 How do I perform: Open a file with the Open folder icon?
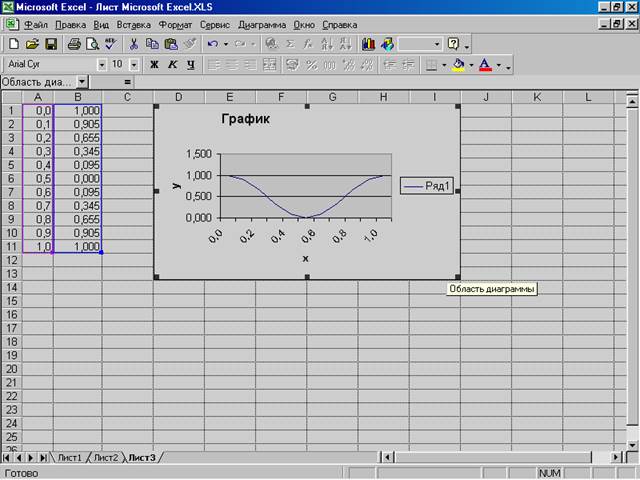tap(32, 44)
